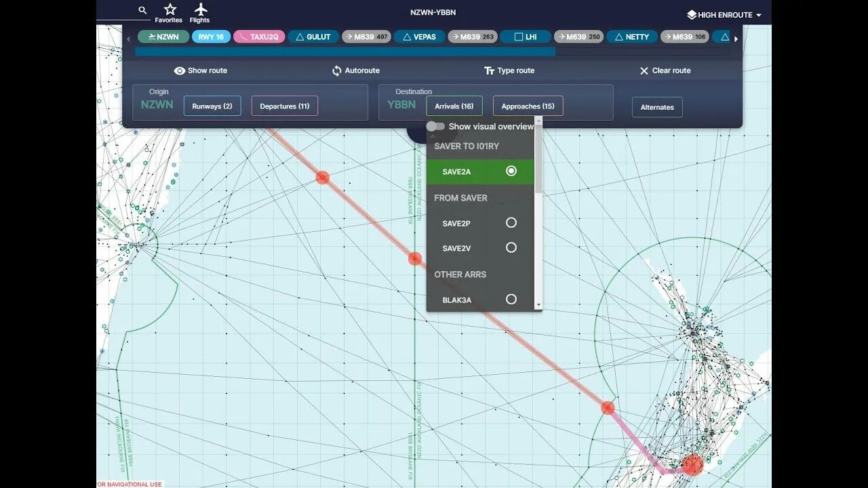This screenshot has height=488, width=868.
Task: Click the red NZWN airport marker on map
Action: click(x=692, y=465)
